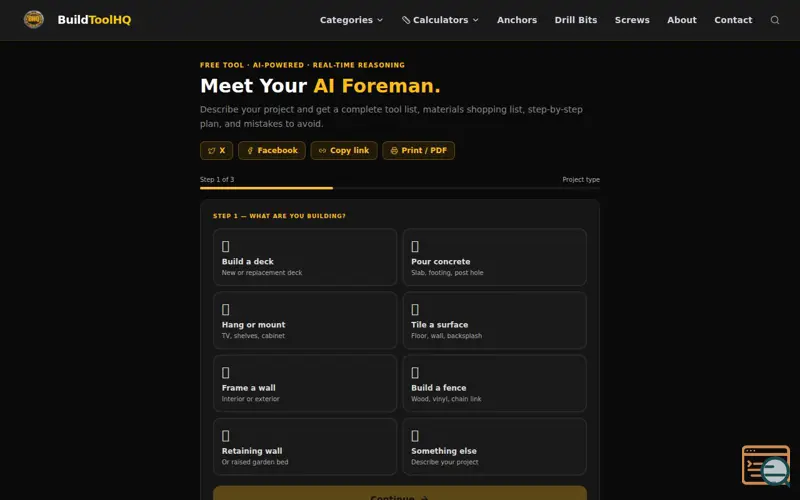
Task: Click the Retaining wall card icon
Action: click(x=226, y=436)
